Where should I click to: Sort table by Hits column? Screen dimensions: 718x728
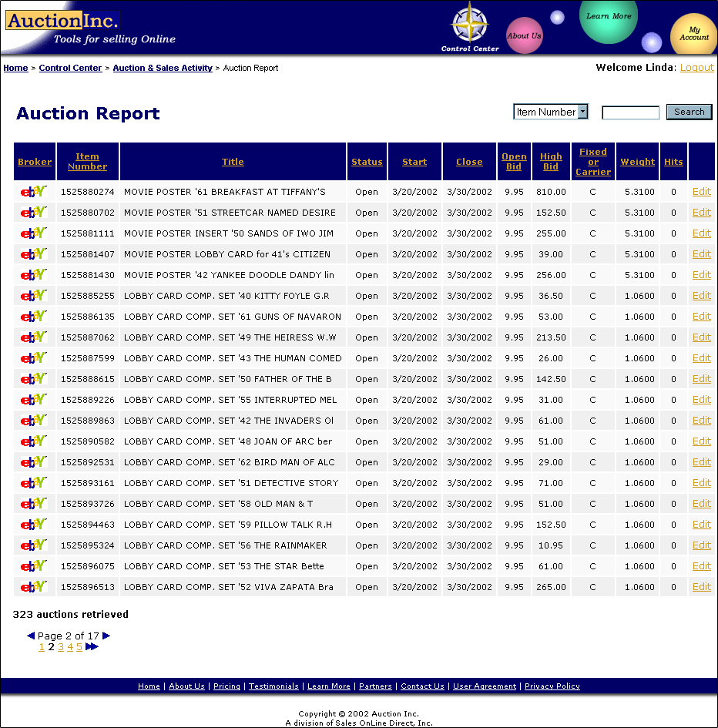(673, 162)
